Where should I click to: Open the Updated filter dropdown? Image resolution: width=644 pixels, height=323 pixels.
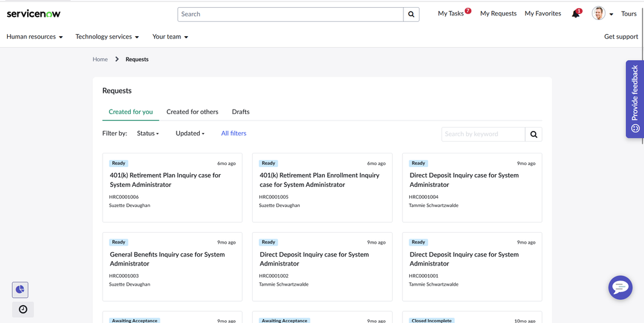click(190, 133)
